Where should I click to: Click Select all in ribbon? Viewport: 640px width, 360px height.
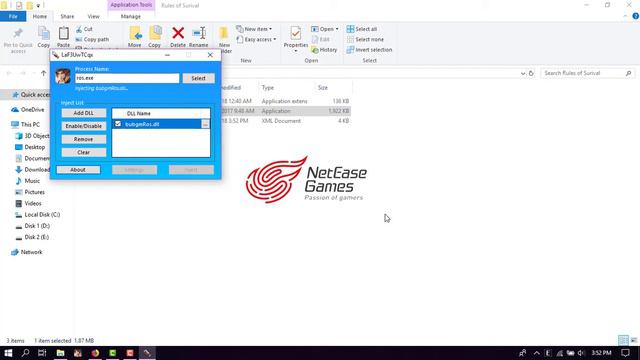(362, 29)
